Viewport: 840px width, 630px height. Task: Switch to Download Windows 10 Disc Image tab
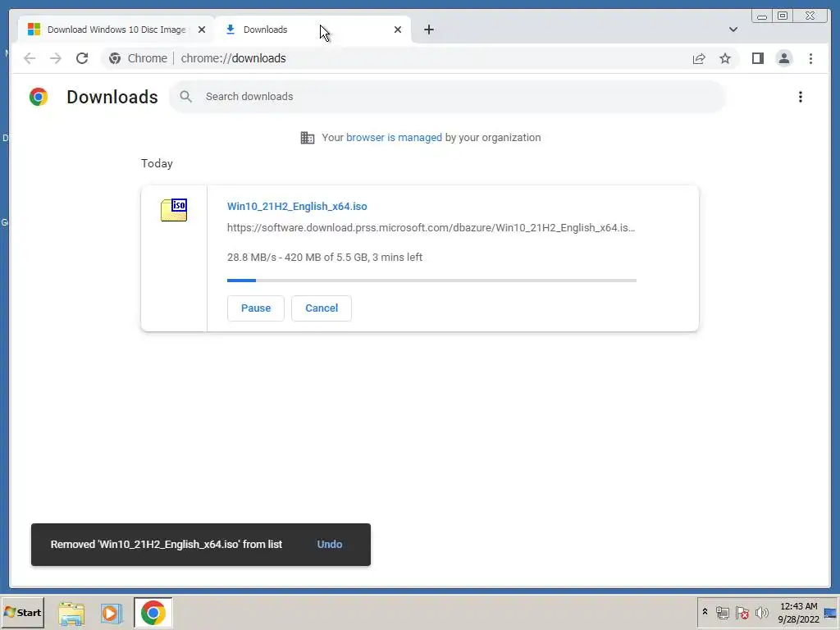(116, 30)
